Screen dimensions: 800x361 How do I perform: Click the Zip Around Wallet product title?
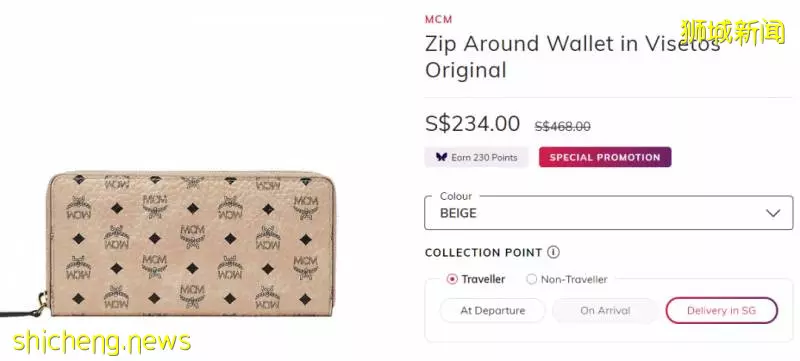click(572, 57)
